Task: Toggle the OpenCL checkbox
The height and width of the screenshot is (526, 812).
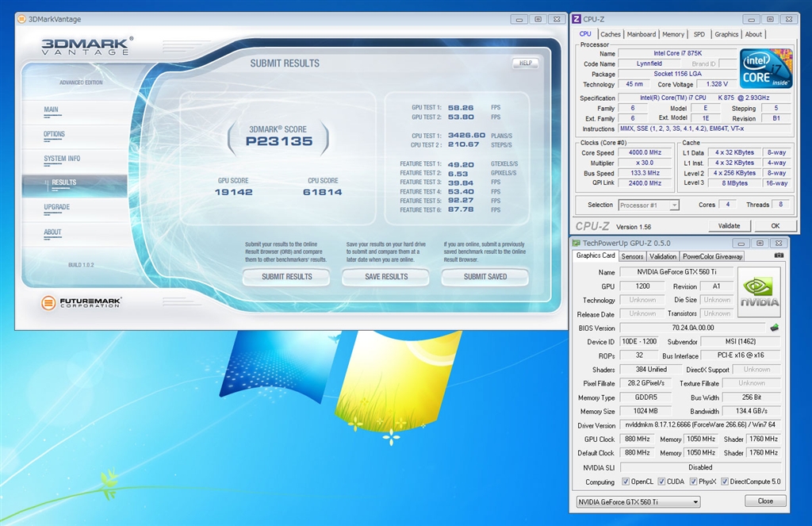Action: 626,482
